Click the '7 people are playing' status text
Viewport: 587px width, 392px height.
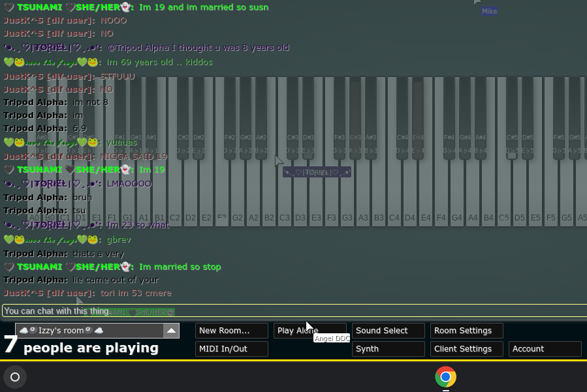pos(81,345)
